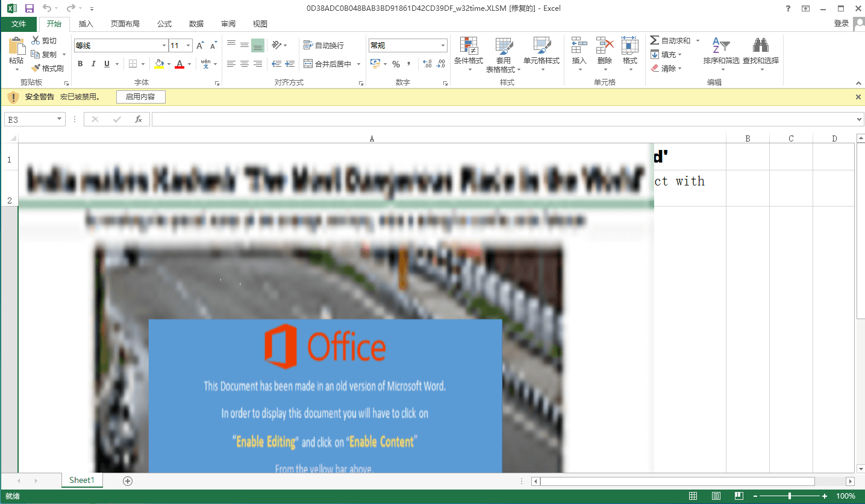The height and width of the screenshot is (504, 865).
Task: Select the Sheet1 tab
Action: click(82, 480)
